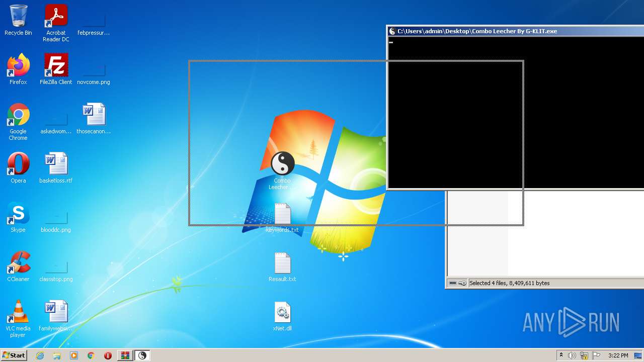This screenshot has height=362, width=644.
Task: Select the familywebsi Word document icon
Action: pos(56,316)
